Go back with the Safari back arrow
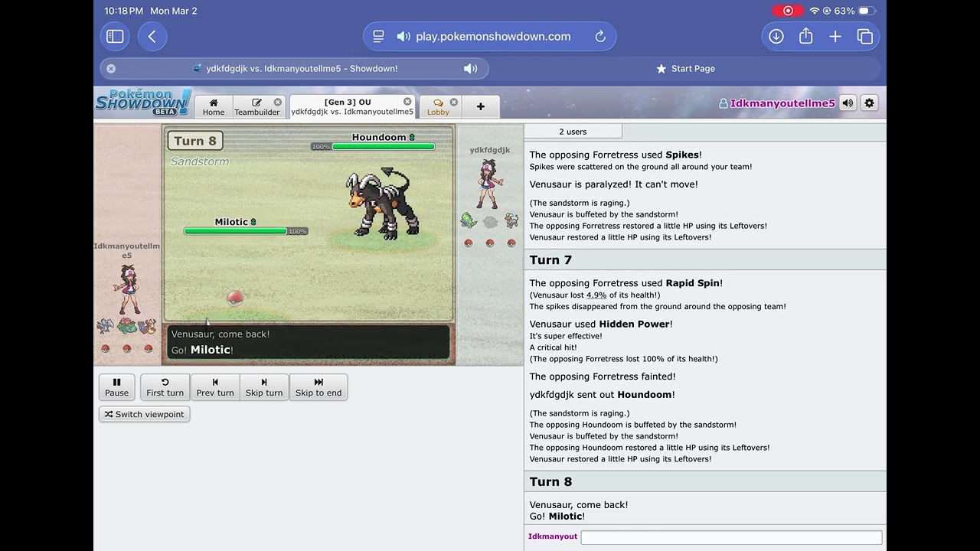980x551 pixels. (152, 36)
